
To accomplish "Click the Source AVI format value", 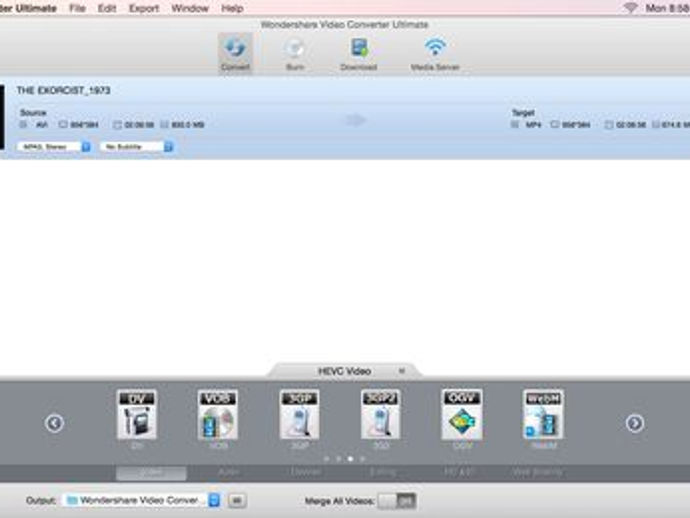I will pos(41,125).
